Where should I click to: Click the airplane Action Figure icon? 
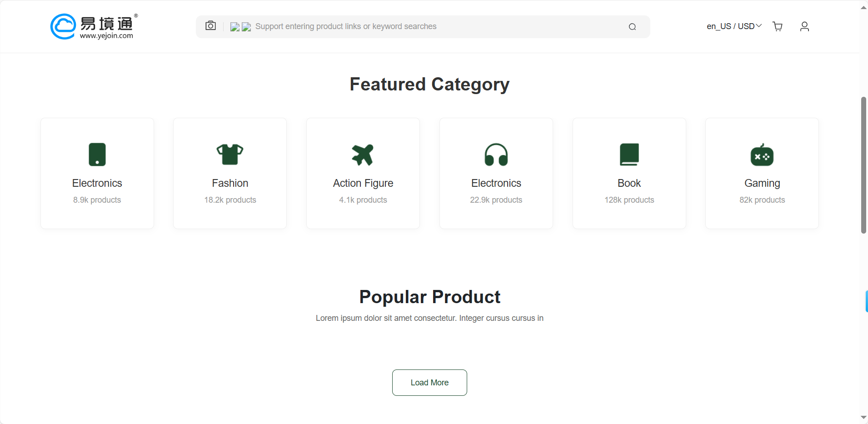(363, 155)
